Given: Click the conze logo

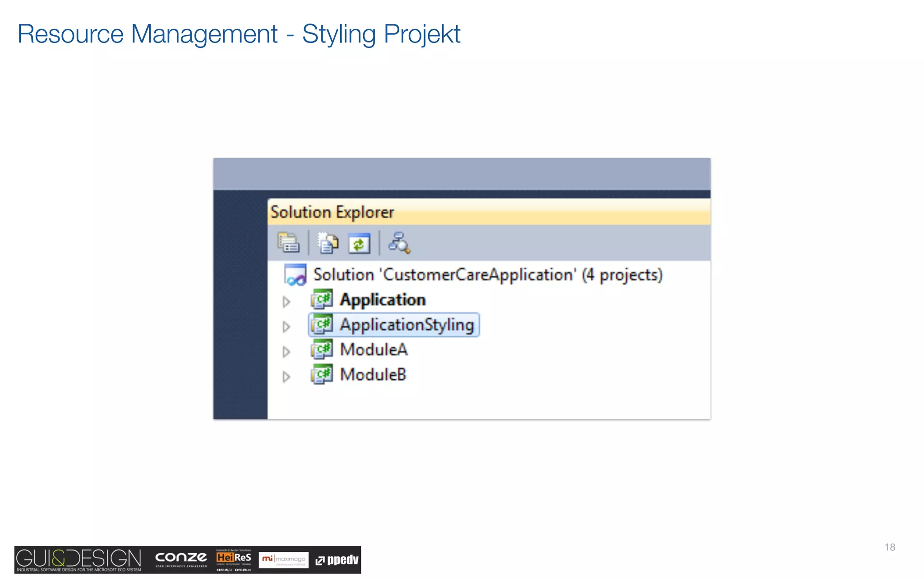Looking at the screenshot, I should [181, 559].
